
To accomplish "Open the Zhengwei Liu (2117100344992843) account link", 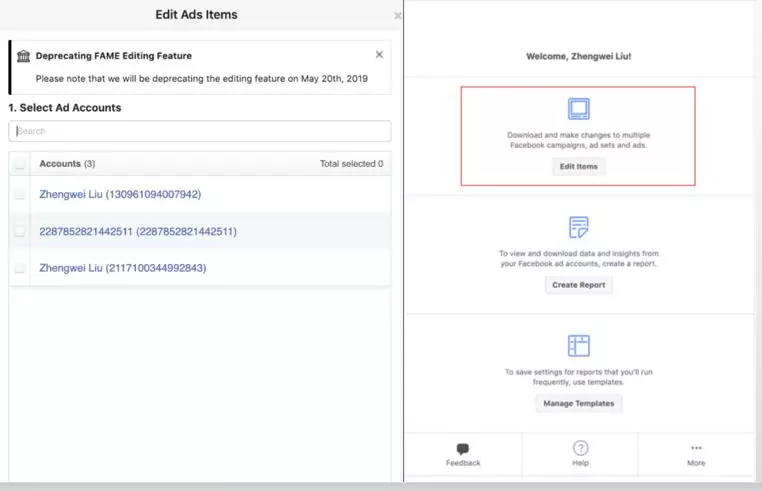I will coord(122,268).
